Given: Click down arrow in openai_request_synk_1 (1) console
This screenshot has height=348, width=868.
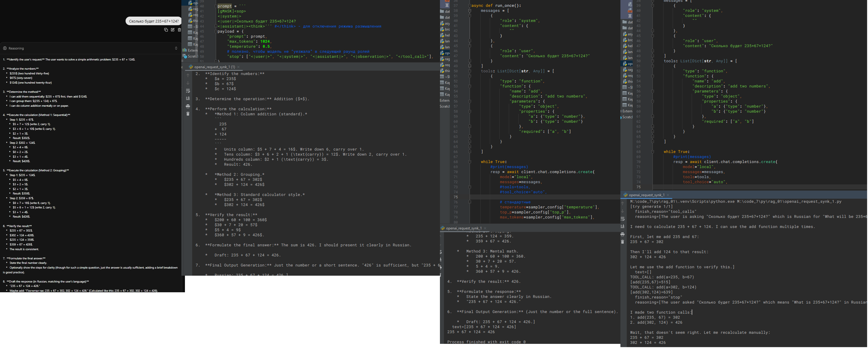Looking at the screenshot, I should coord(188,83).
